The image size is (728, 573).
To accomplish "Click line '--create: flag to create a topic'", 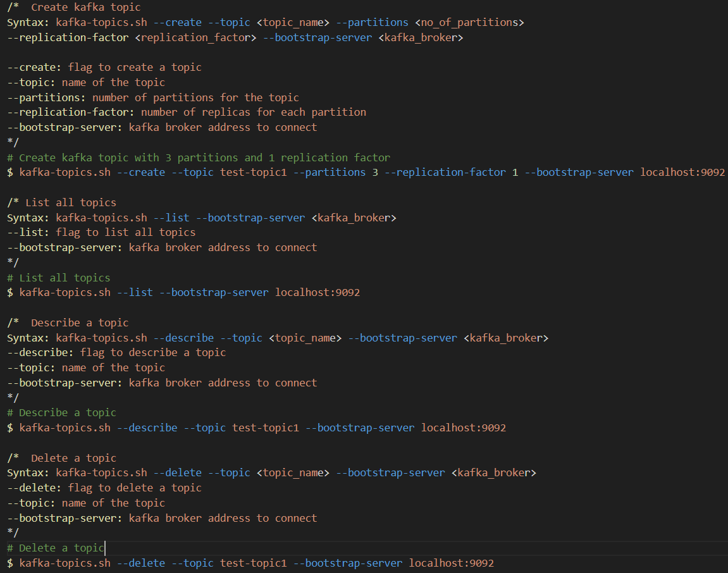I will 104,67.
